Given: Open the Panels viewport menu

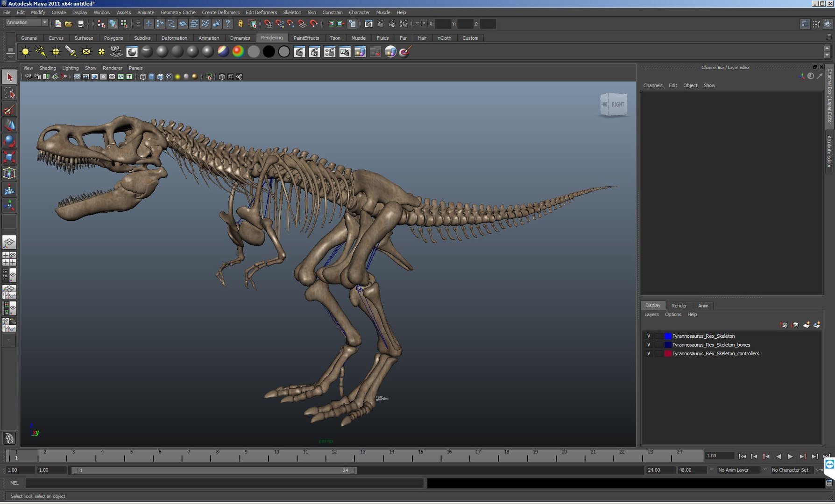Looking at the screenshot, I should click(135, 68).
